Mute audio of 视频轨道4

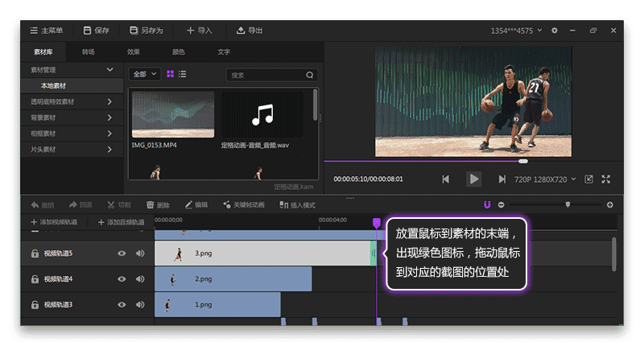pyautogui.click(x=140, y=279)
